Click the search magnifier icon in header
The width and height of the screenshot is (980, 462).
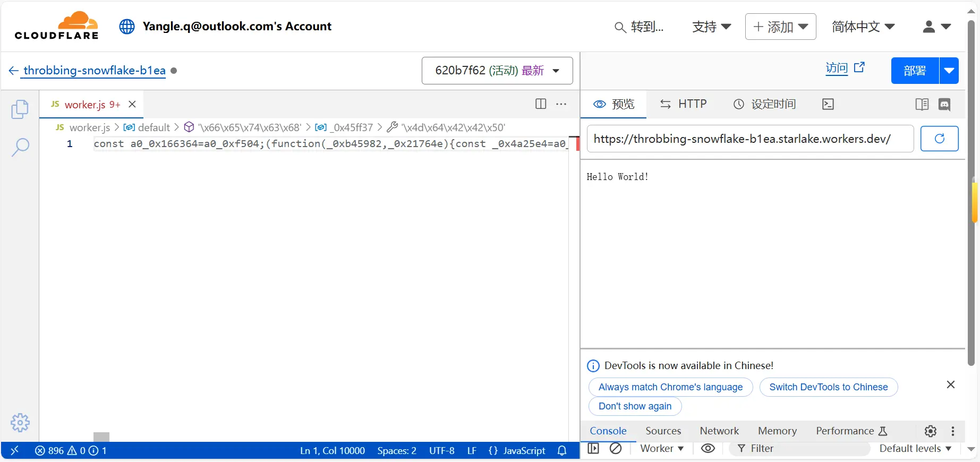coord(620,27)
